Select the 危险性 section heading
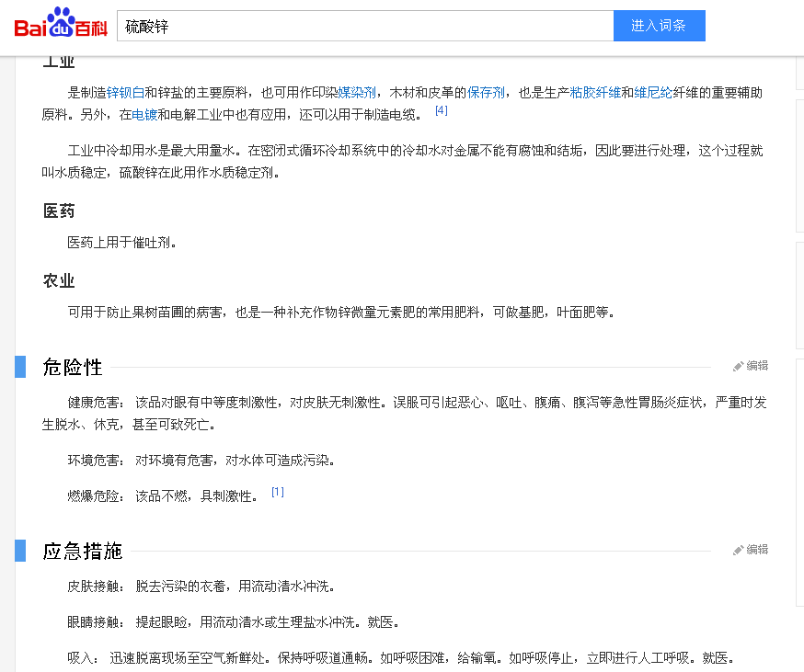The height and width of the screenshot is (672, 804). pyautogui.click(x=73, y=367)
